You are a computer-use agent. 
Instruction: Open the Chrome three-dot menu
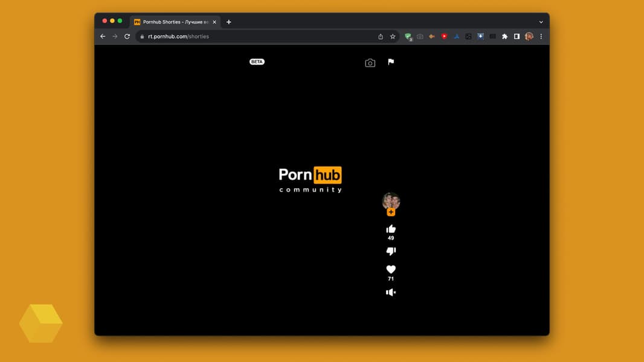pos(541,36)
